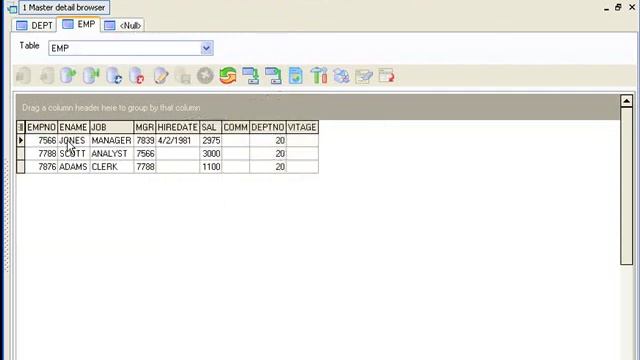
Task: Click the COMM column header
Action: pyautogui.click(x=236, y=127)
